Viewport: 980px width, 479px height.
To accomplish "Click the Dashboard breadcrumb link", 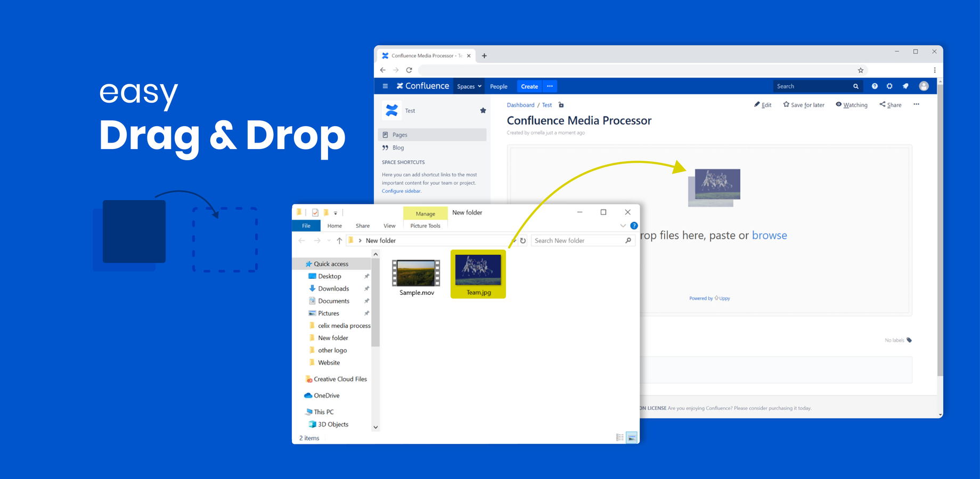I will pos(520,105).
